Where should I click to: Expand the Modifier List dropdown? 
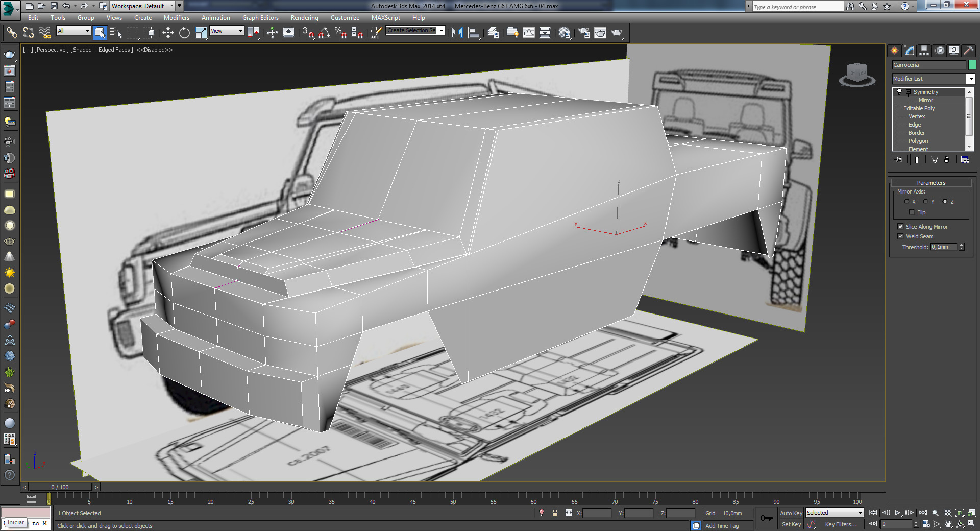click(x=970, y=79)
